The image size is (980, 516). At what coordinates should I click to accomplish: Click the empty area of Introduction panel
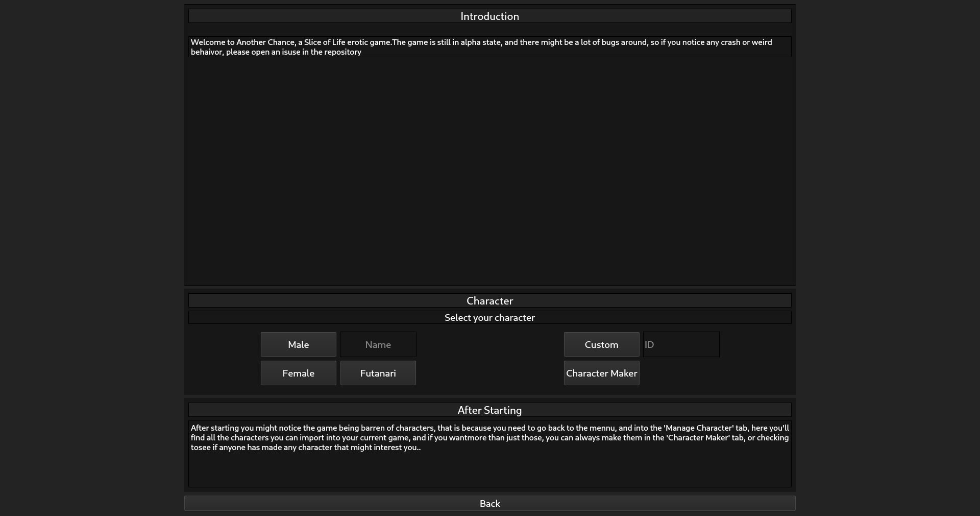[489, 169]
